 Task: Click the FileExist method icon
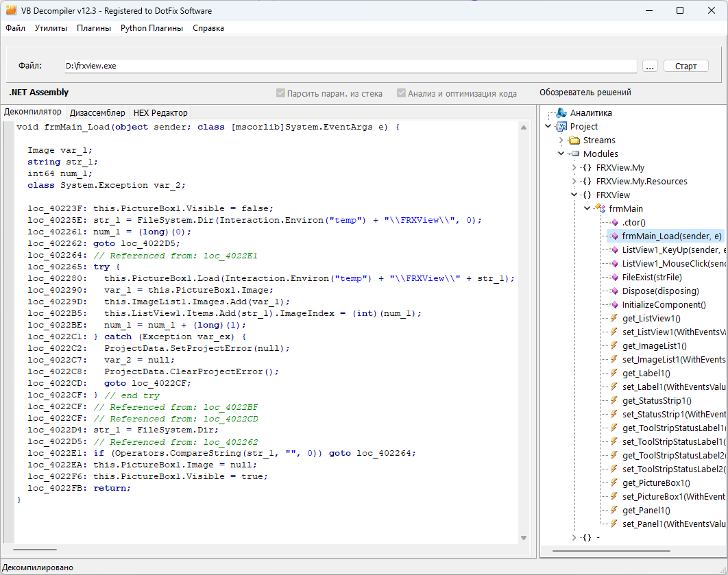[615, 277]
